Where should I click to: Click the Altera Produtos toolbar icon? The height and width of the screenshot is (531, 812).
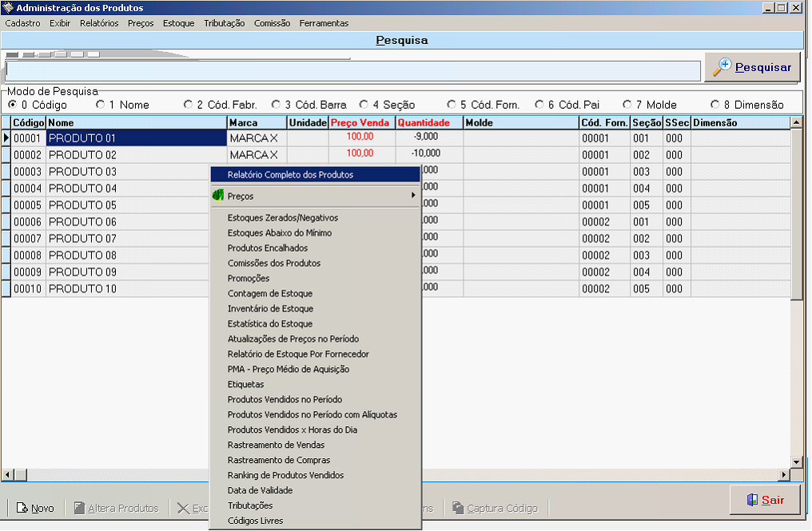(x=79, y=509)
